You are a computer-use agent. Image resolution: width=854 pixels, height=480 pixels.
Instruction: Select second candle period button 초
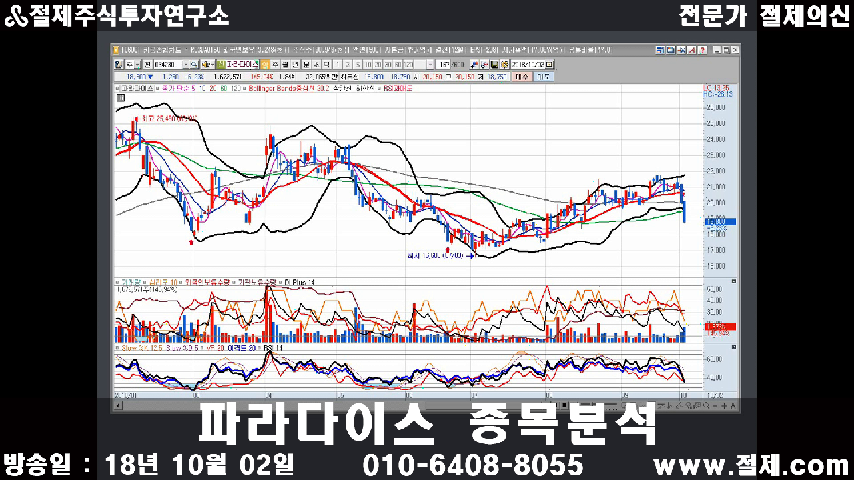pos(316,64)
